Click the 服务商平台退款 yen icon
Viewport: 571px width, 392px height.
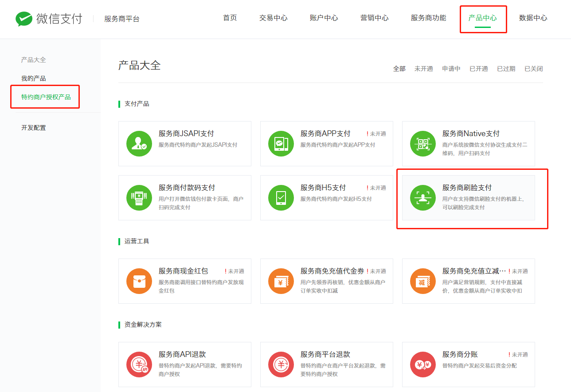click(281, 365)
